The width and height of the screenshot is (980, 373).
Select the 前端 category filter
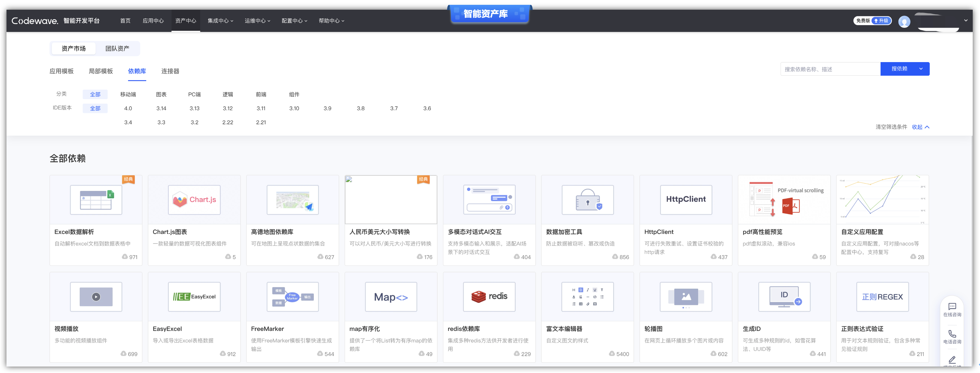(261, 94)
